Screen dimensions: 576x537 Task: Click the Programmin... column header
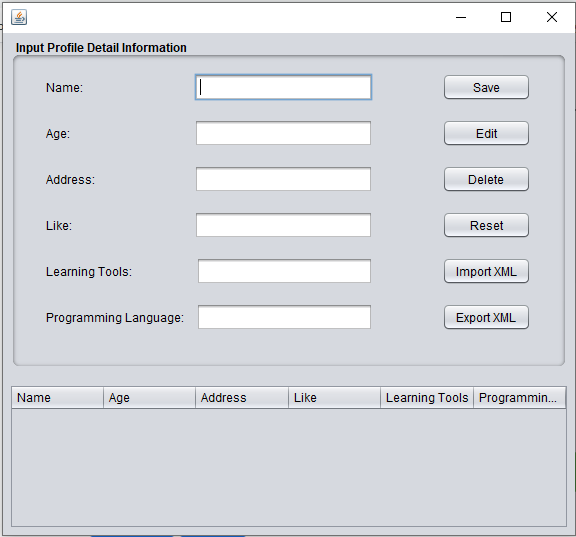pos(520,397)
